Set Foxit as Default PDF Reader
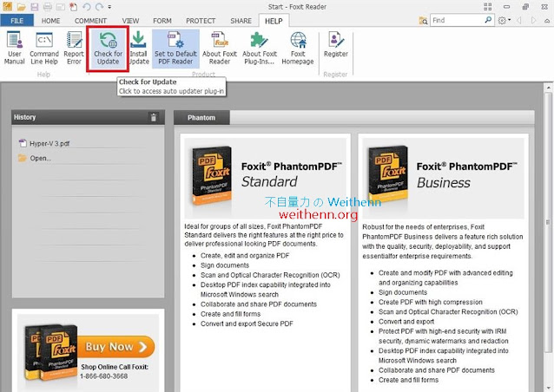Viewport: 554px width, 392px height. [x=175, y=49]
